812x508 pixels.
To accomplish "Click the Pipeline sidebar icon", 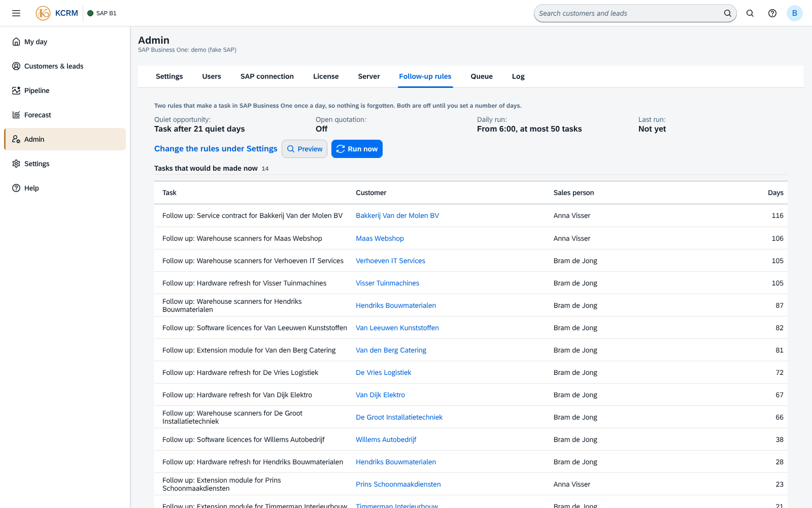I will tap(16, 90).
